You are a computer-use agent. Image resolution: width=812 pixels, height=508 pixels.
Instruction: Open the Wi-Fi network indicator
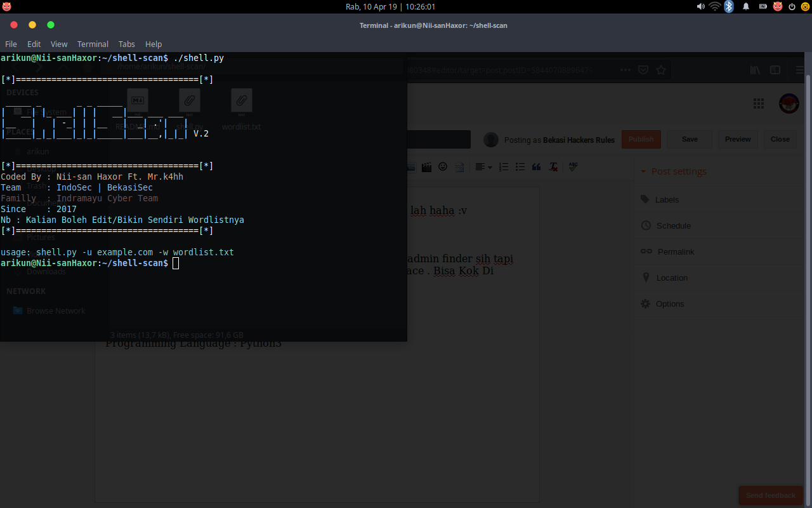click(715, 6)
